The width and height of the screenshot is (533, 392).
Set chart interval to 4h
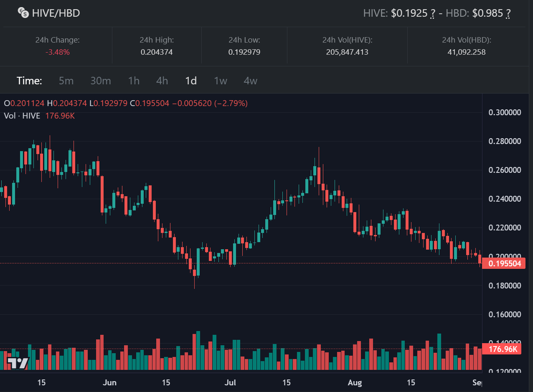coord(162,81)
